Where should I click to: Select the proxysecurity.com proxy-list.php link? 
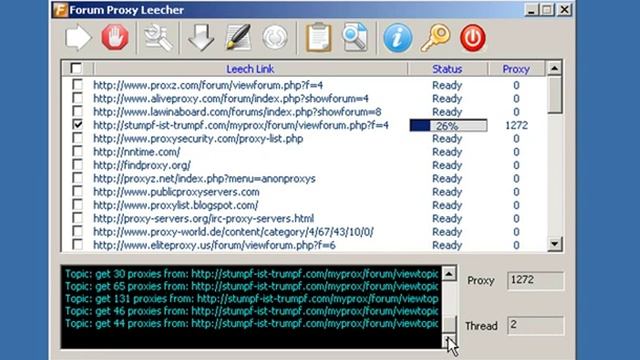(198, 139)
